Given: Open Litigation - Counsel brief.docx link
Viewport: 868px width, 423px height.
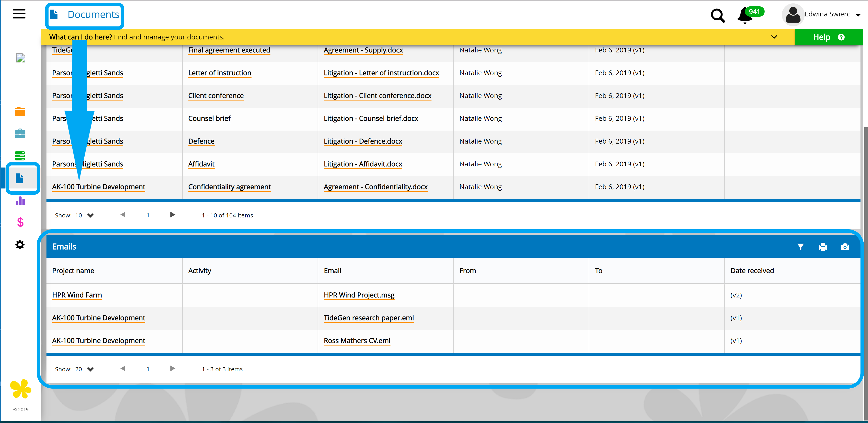Looking at the screenshot, I should pyautogui.click(x=371, y=119).
